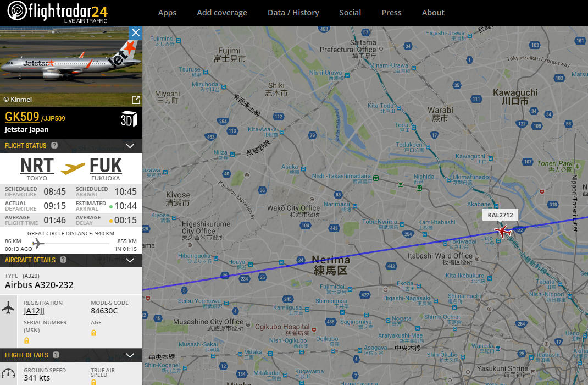Collapse the Flight Details section
Image resolution: width=588 pixels, height=385 pixels.
[x=130, y=355]
